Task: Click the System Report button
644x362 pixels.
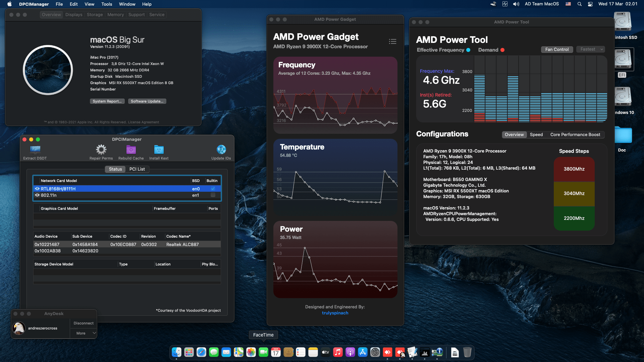Action: (107, 101)
